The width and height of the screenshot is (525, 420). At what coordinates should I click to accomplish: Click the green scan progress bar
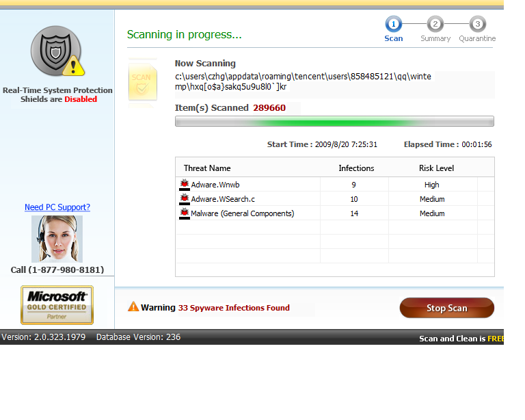pyautogui.click(x=334, y=121)
